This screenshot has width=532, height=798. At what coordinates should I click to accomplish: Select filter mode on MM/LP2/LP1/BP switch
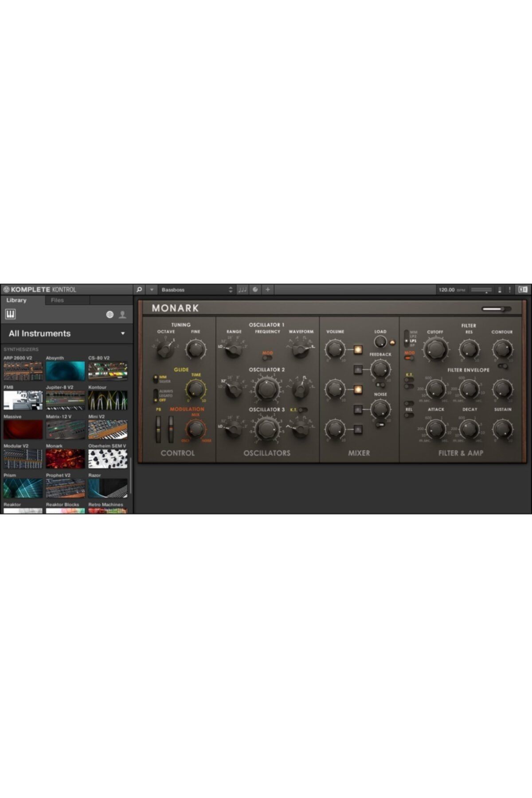pos(407,338)
